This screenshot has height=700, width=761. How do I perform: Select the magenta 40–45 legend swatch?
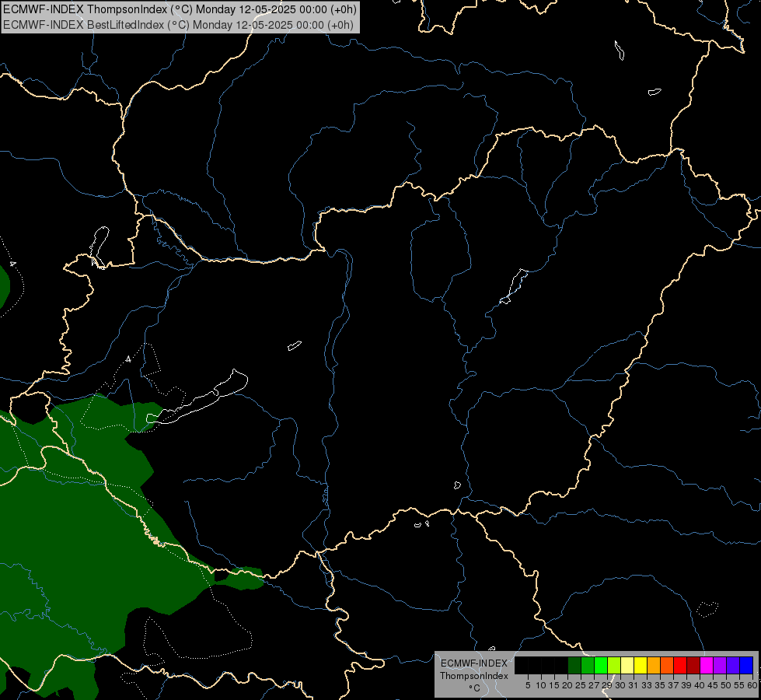(x=707, y=665)
